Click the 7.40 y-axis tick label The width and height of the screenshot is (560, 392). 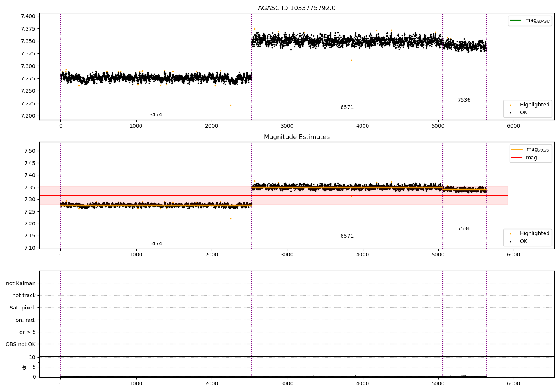[30, 175]
